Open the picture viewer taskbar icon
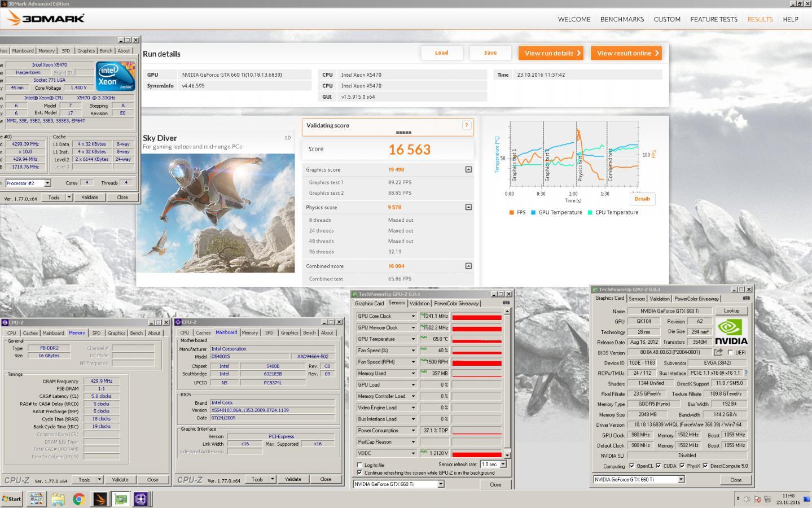This screenshot has height=508, width=812. [x=37, y=499]
